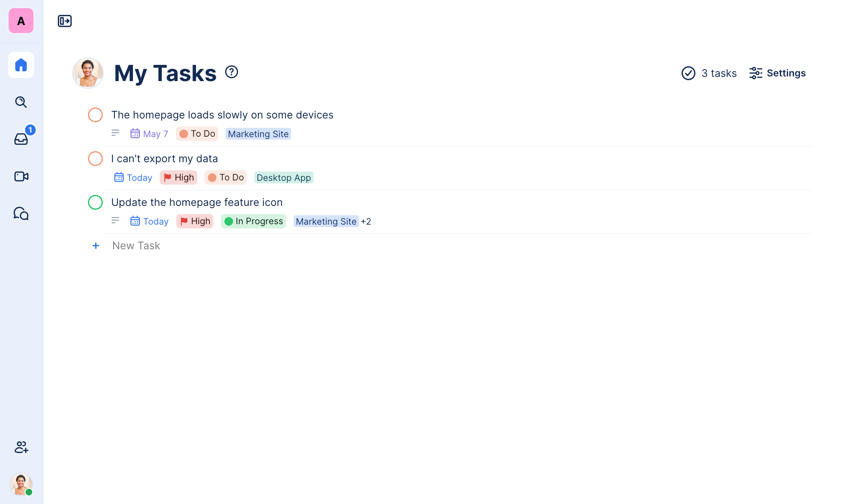Click the chat/messaging icon in sidebar
The width and height of the screenshot is (843, 504).
[x=21, y=213]
